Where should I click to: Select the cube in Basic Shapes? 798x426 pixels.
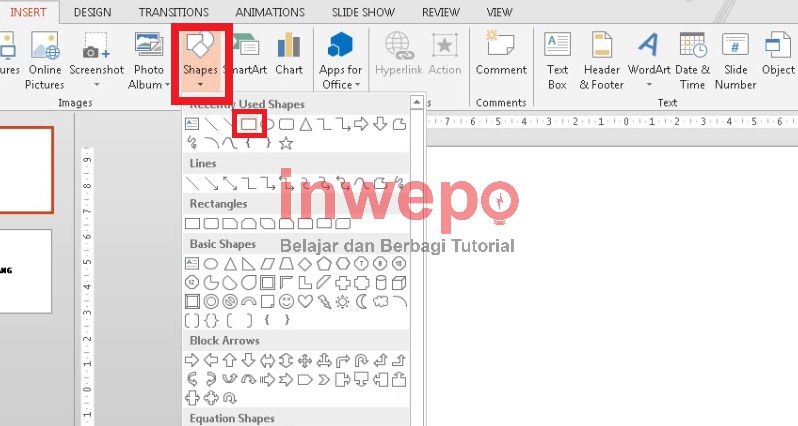click(x=400, y=282)
